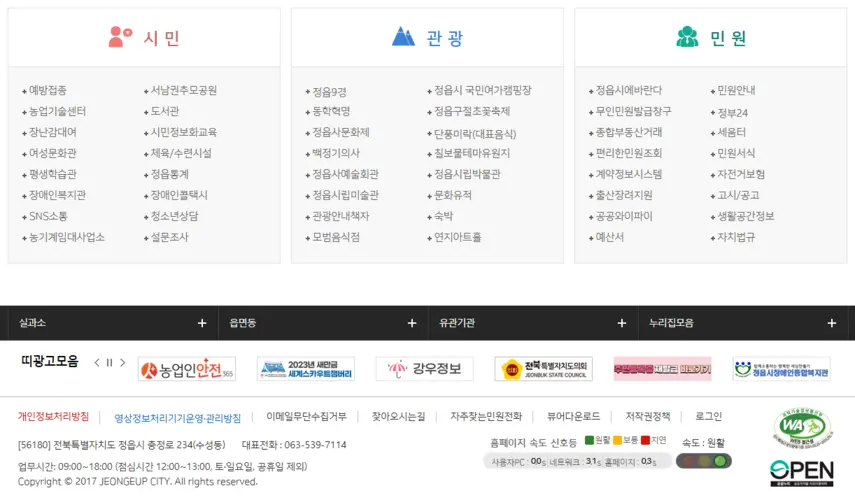Click the WA web accessibility certification mark
855x500 pixels.
(803, 427)
